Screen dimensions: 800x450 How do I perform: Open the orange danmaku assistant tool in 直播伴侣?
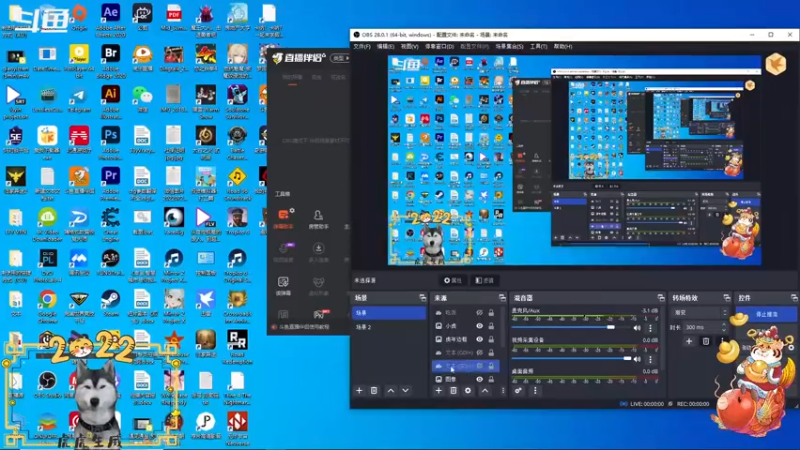284,218
